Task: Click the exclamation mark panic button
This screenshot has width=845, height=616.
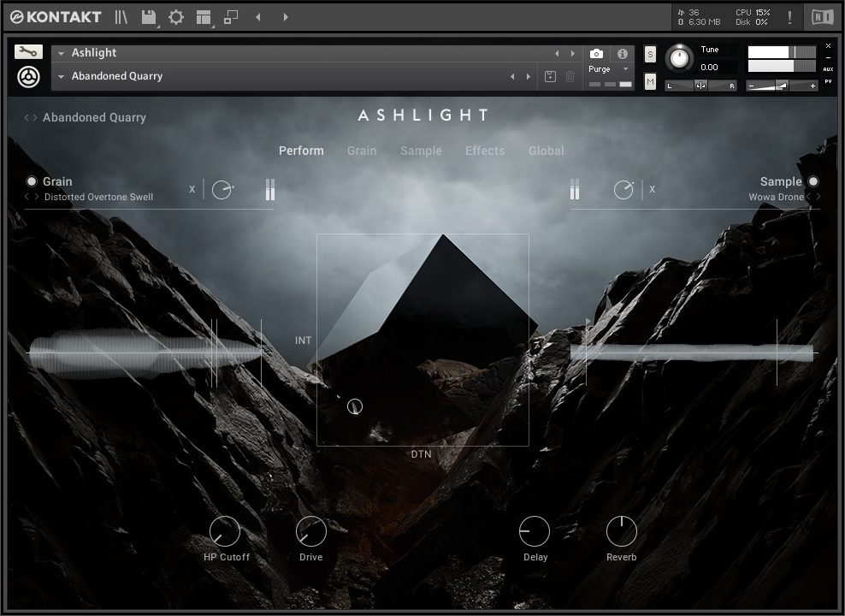Action: [789, 17]
